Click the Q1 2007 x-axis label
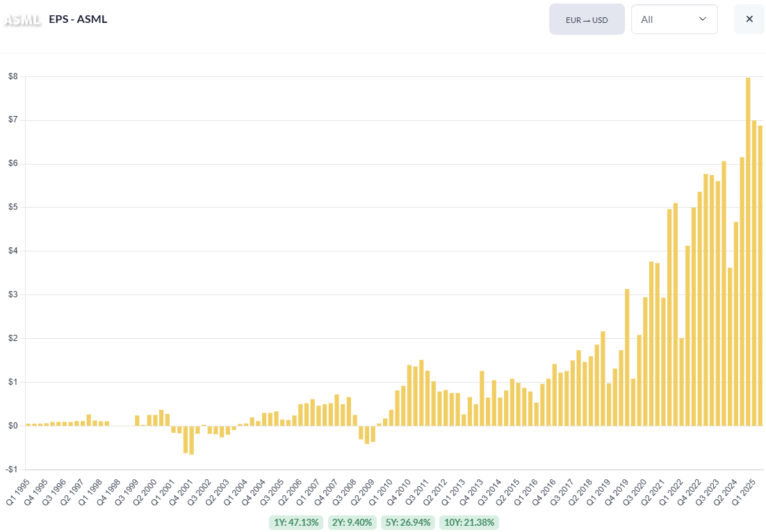766x532 pixels. (x=308, y=492)
